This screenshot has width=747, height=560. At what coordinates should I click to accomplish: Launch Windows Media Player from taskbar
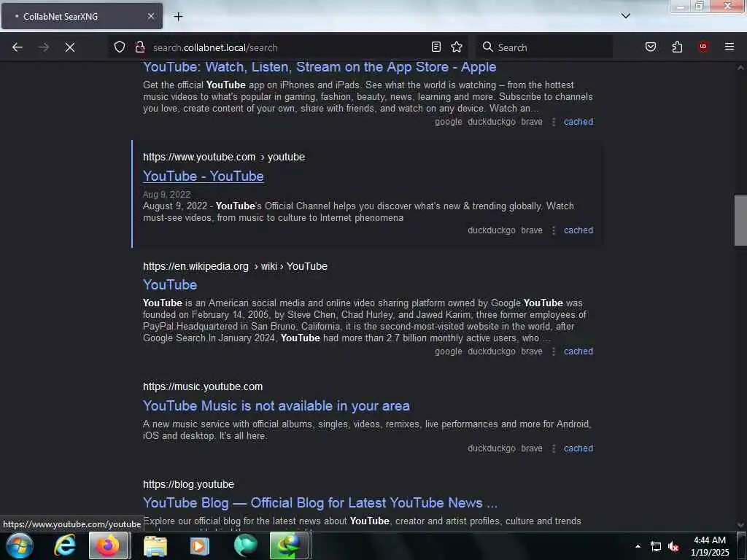pyautogui.click(x=200, y=545)
